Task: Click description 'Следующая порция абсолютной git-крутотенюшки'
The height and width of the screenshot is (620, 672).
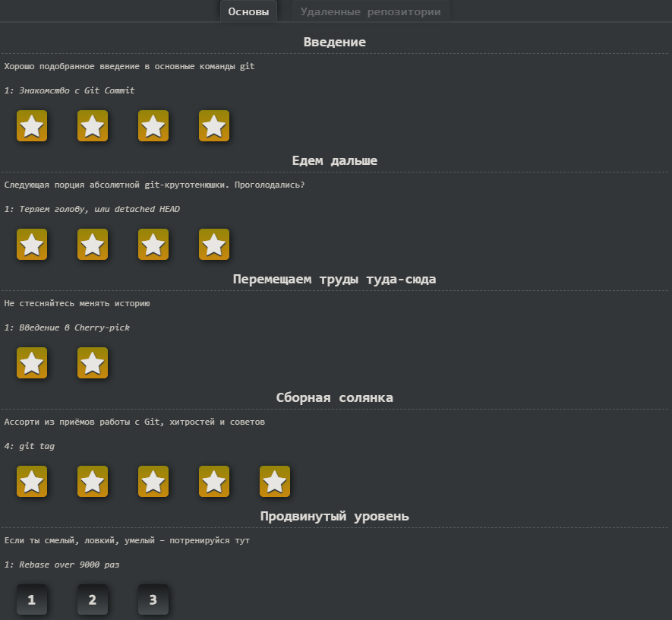Action: pos(117,185)
